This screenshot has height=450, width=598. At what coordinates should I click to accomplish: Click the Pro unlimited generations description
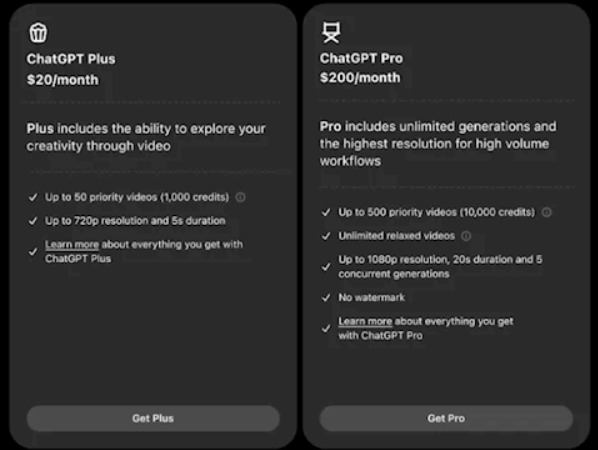tap(438, 144)
